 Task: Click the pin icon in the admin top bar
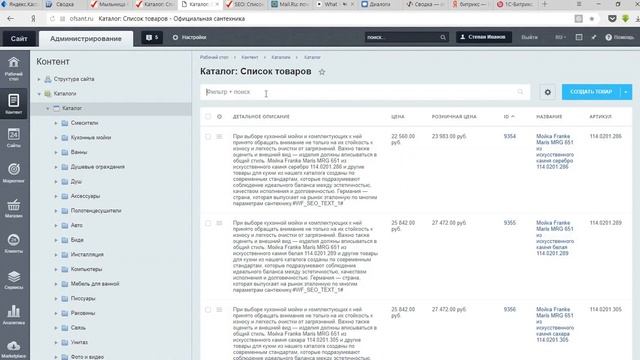point(594,38)
